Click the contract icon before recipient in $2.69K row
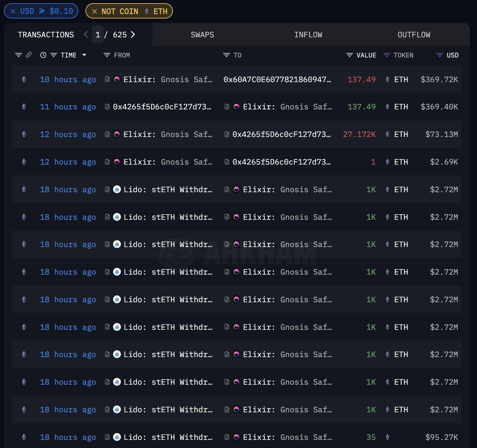477x448 pixels. [x=226, y=162]
